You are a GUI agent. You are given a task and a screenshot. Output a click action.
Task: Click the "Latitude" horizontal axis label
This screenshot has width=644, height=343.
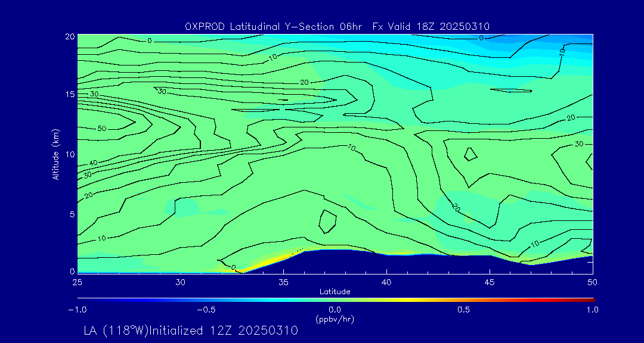click(335, 292)
